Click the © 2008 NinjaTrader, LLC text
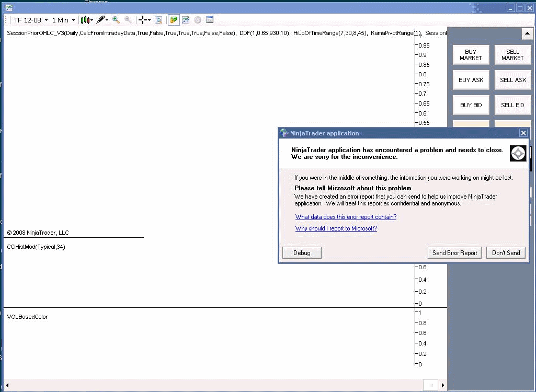The width and height of the screenshot is (536, 392). coord(38,233)
